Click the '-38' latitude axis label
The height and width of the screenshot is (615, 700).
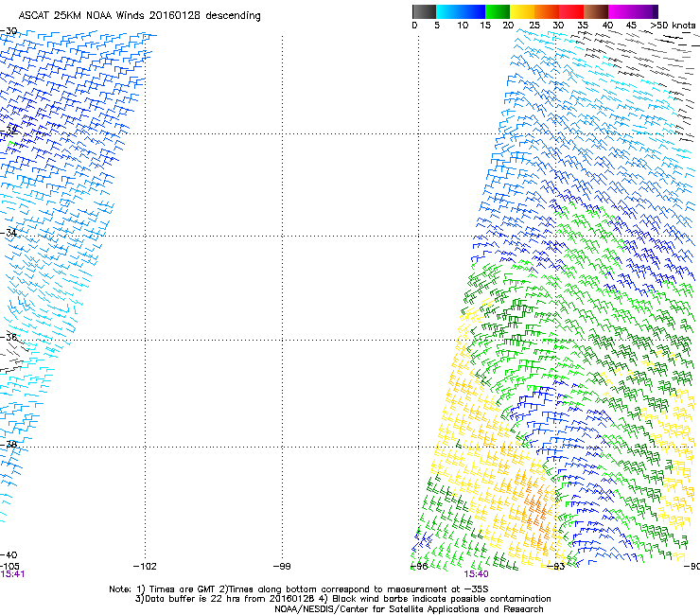click(9, 445)
